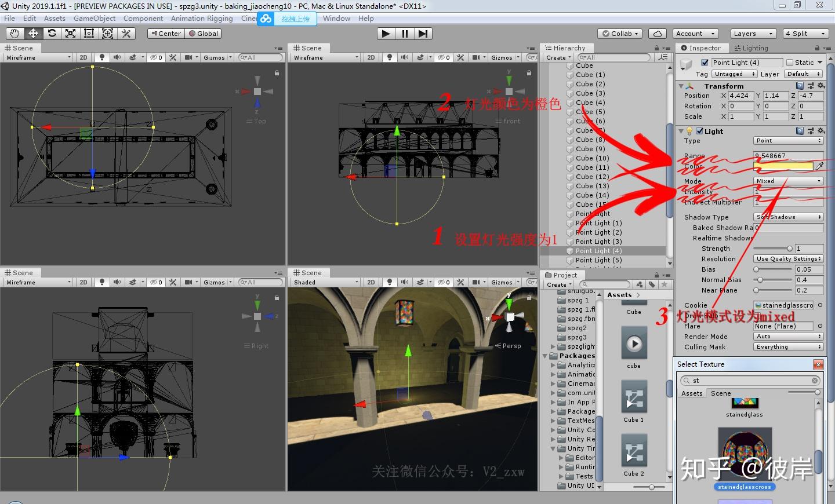This screenshot has width=835, height=504.
Task: Switch to the Lighting tab
Action: (751, 48)
